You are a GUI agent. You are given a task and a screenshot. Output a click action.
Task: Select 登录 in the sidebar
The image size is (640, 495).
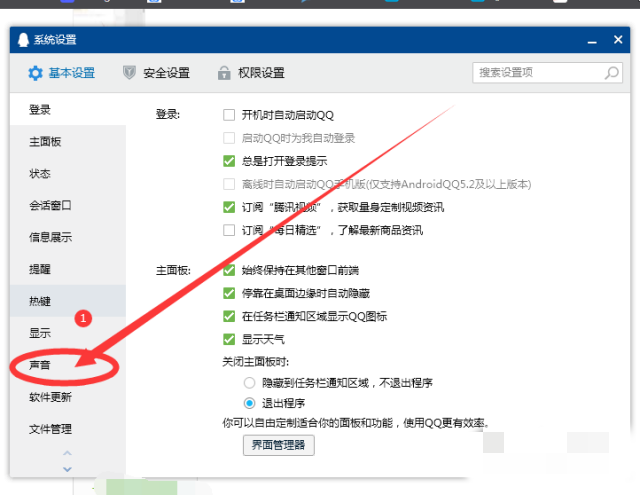point(68,109)
